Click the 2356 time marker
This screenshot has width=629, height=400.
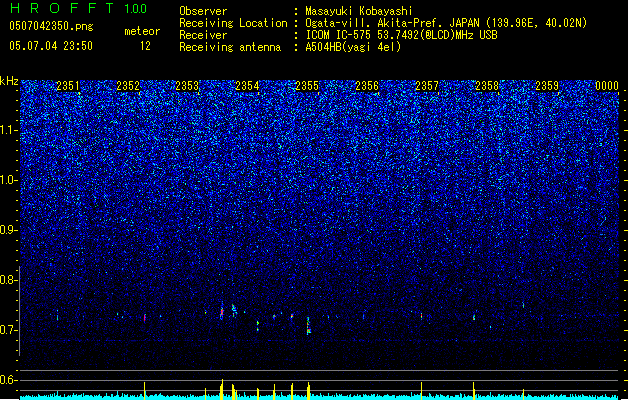[367, 85]
